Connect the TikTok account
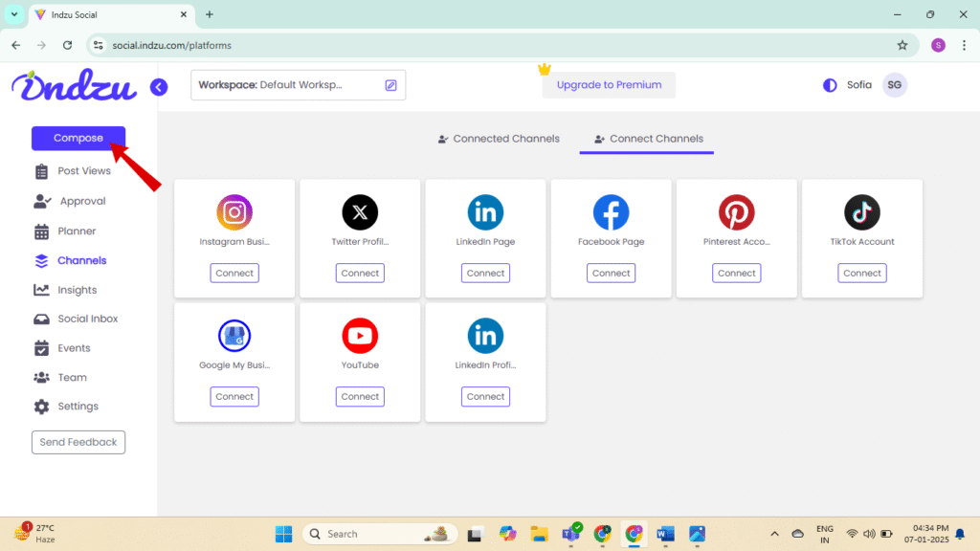 click(x=862, y=273)
